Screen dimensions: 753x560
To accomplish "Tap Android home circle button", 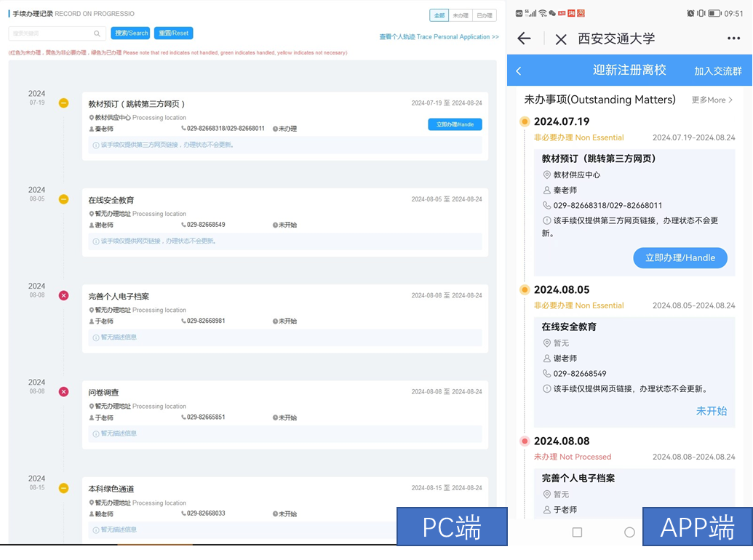I will click(629, 532).
